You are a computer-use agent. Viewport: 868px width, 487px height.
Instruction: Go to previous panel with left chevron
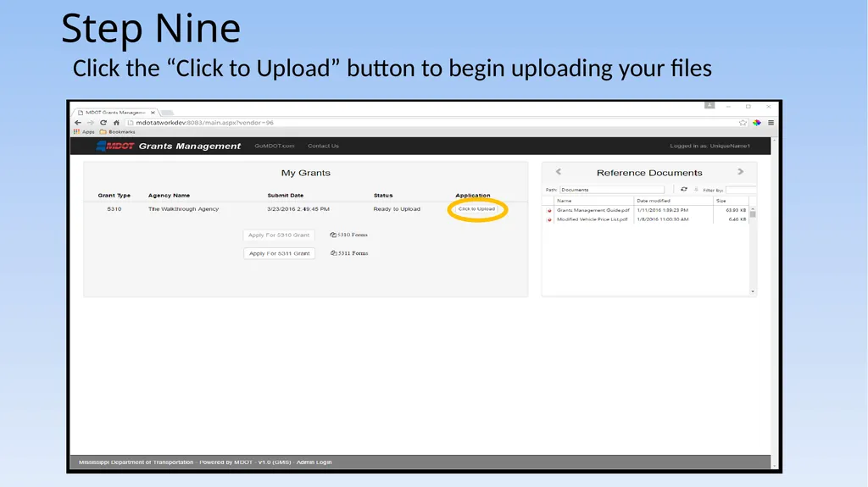[x=559, y=172]
